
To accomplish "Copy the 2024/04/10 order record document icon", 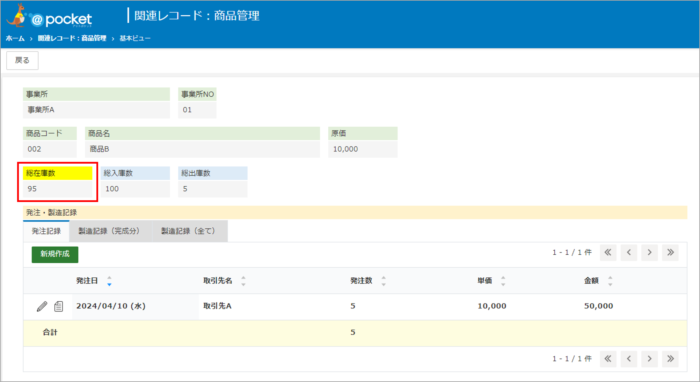I will 58,306.
